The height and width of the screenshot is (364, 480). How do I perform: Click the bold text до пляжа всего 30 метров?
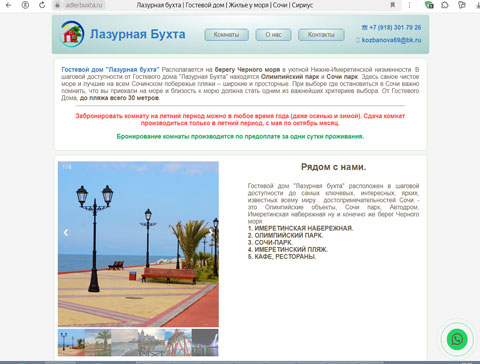(119, 98)
